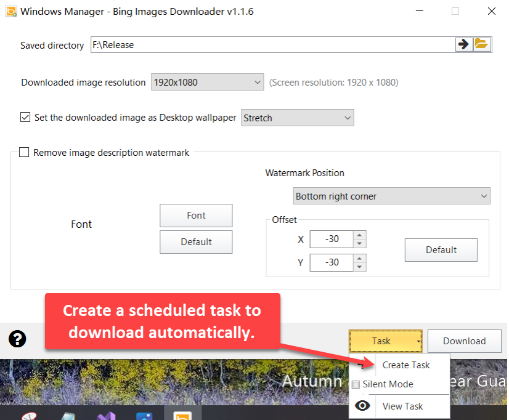Viewport: 509px width, 420px height.
Task: Increase the X offset with up arrow
Action: 359,235
